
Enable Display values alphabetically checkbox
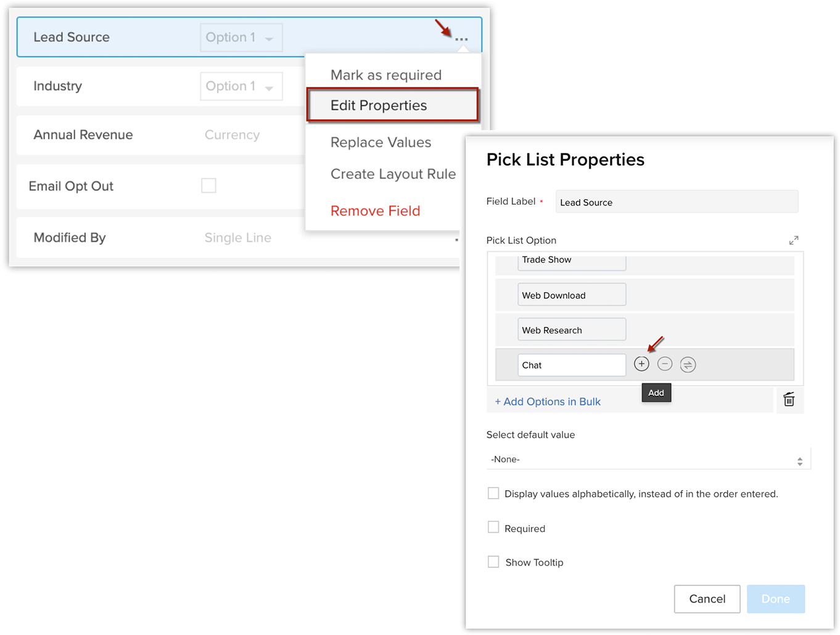tap(493, 493)
